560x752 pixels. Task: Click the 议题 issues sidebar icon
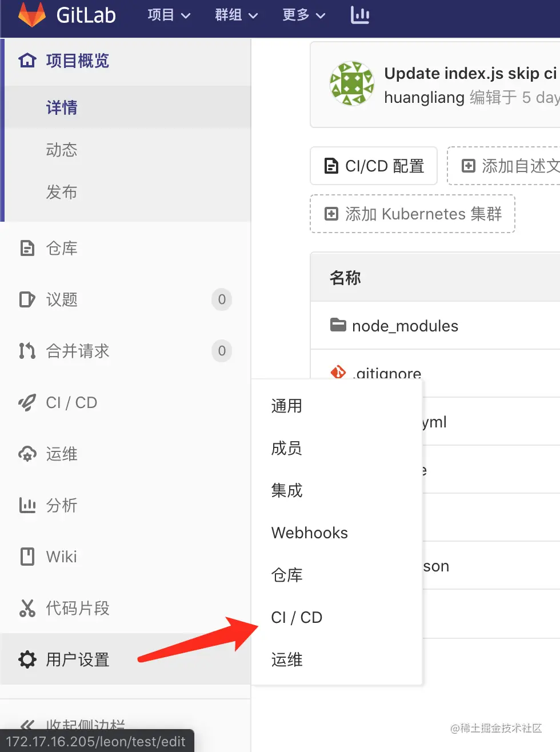point(27,299)
